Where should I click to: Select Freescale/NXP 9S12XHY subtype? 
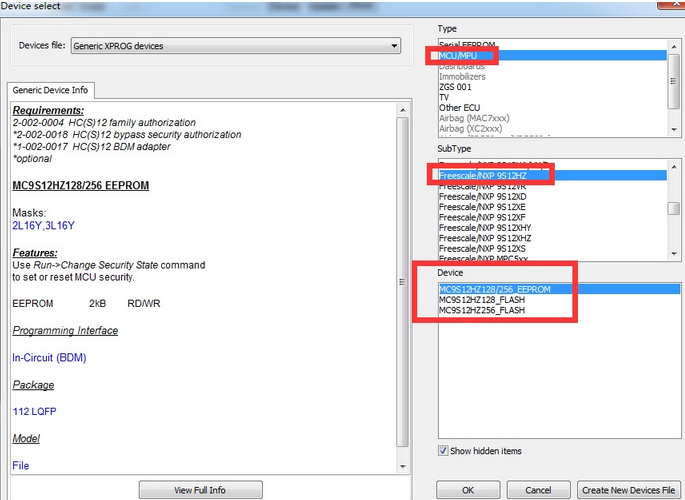click(x=553, y=228)
